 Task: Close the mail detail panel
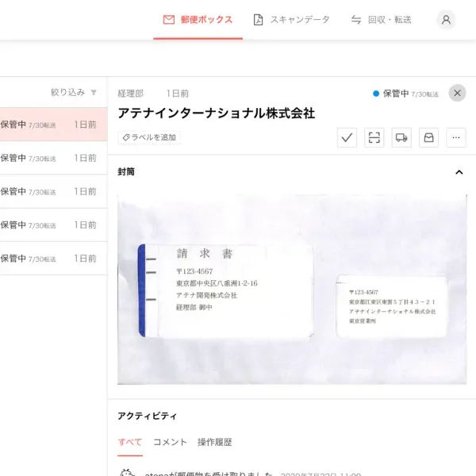click(x=458, y=93)
